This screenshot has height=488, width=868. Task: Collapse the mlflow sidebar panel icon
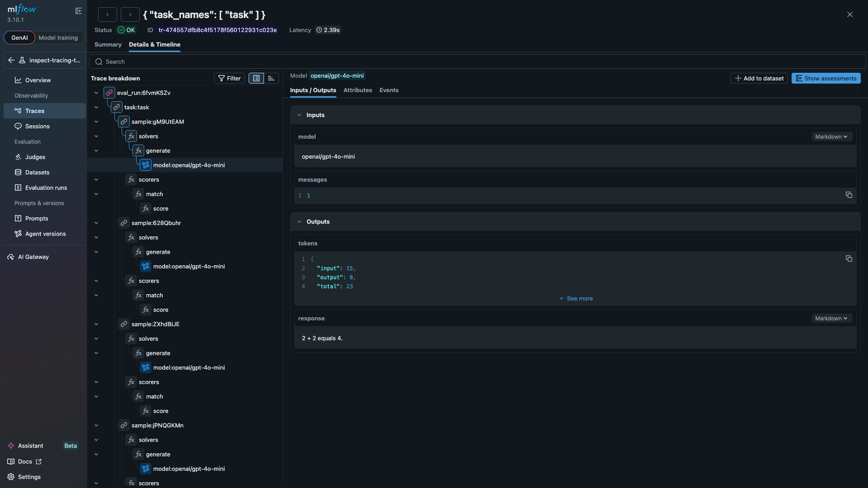(79, 11)
